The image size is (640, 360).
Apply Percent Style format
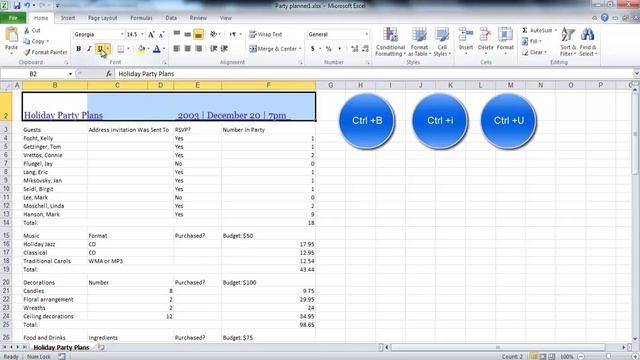(329, 49)
